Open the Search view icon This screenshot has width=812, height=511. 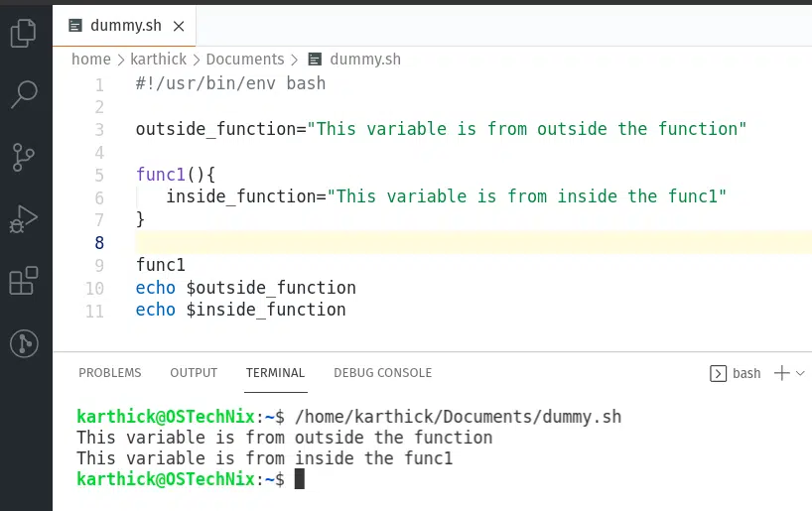(x=24, y=94)
